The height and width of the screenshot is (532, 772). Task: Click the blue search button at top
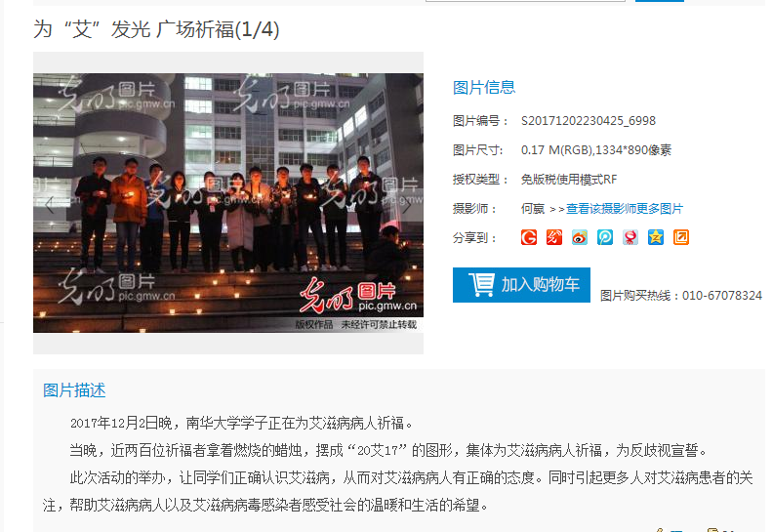pos(659,1)
